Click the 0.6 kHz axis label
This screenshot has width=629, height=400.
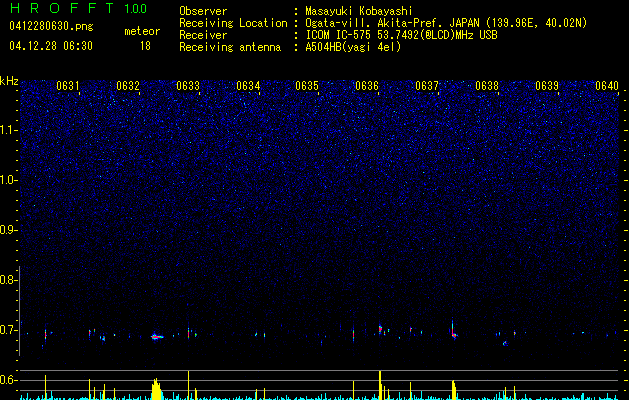(9, 380)
